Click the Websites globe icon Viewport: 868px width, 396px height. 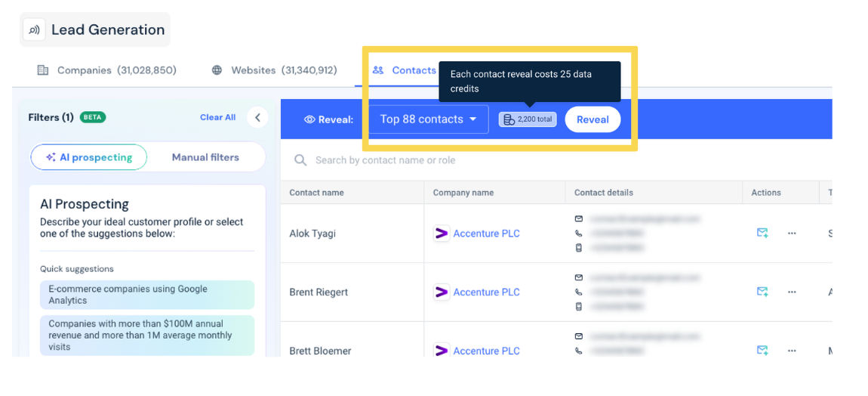(217, 70)
